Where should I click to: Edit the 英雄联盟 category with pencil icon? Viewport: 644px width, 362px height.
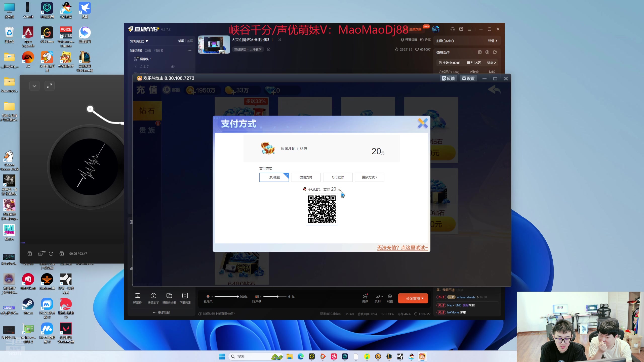(x=269, y=50)
